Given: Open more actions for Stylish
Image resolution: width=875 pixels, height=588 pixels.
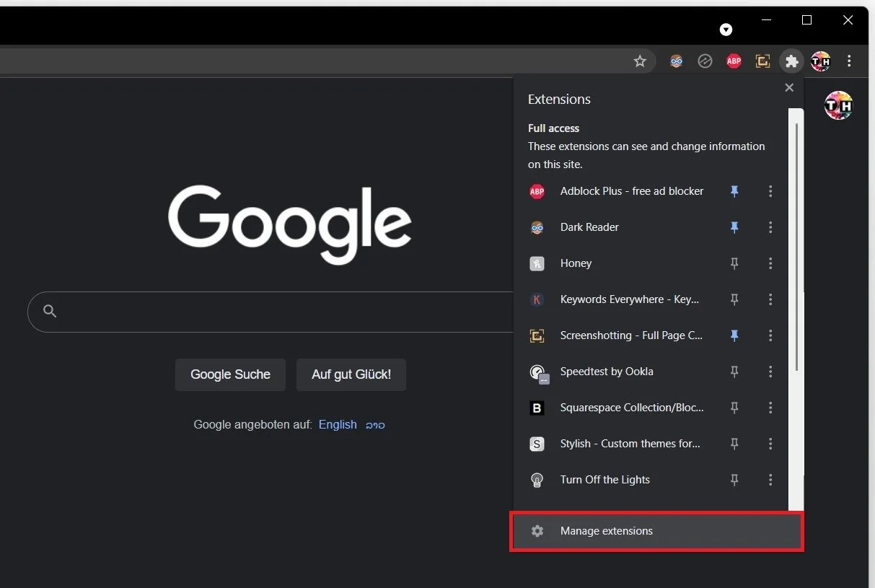Looking at the screenshot, I should (x=770, y=444).
